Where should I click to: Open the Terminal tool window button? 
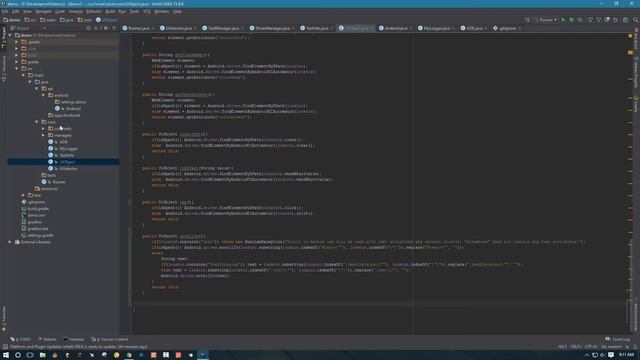click(x=73, y=339)
